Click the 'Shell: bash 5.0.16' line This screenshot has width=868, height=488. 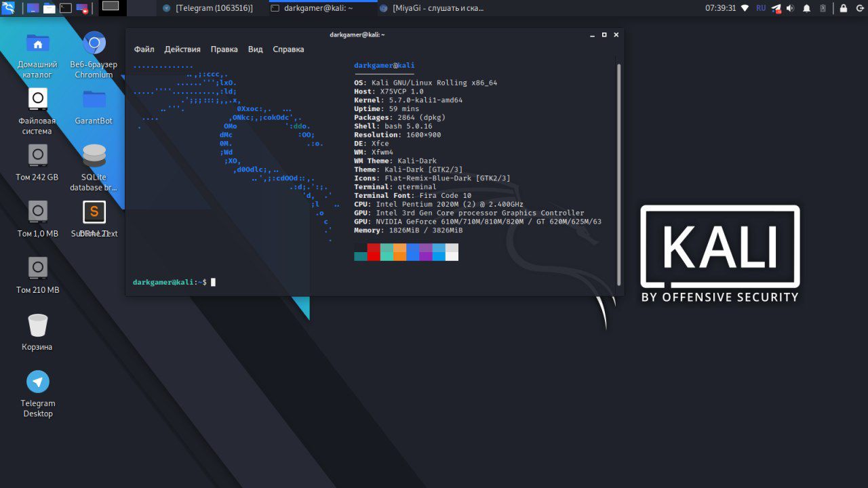(393, 126)
